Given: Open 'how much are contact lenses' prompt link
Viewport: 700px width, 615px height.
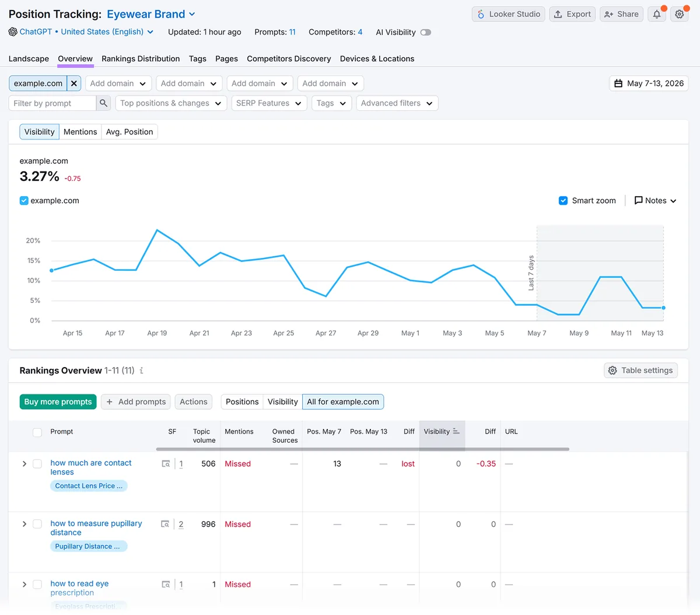Looking at the screenshot, I should pyautogui.click(x=91, y=467).
